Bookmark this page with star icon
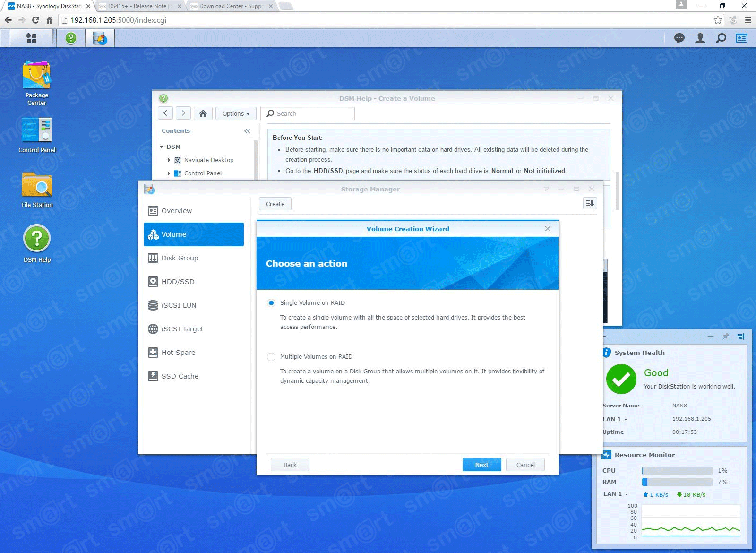The height and width of the screenshot is (553, 756). (x=718, y=20)
